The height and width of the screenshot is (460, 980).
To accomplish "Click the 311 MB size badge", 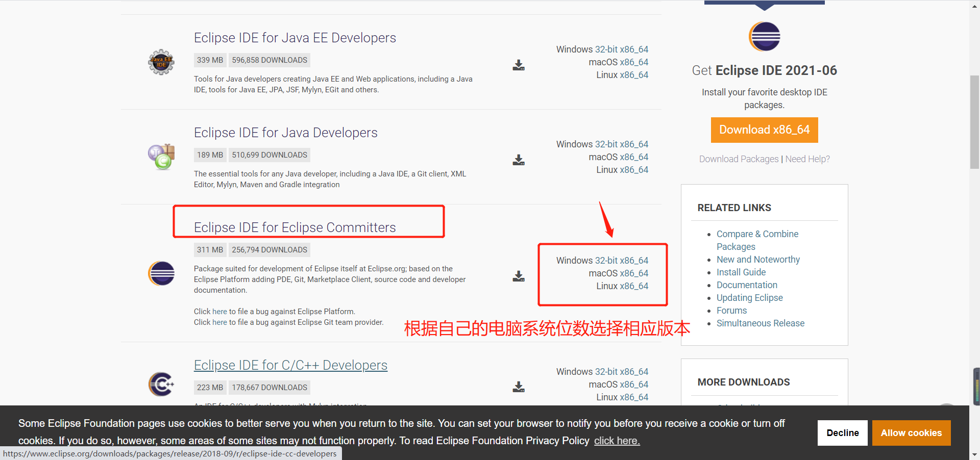I will (210, 250).
